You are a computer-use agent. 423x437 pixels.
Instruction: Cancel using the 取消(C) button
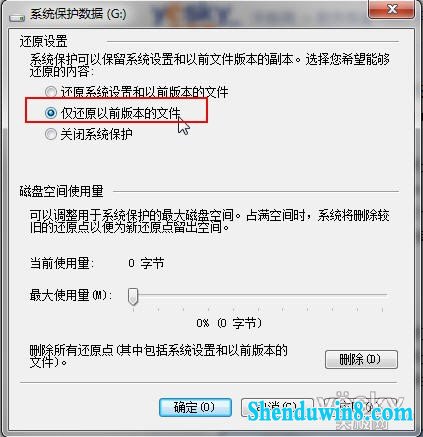pos(277,407)
